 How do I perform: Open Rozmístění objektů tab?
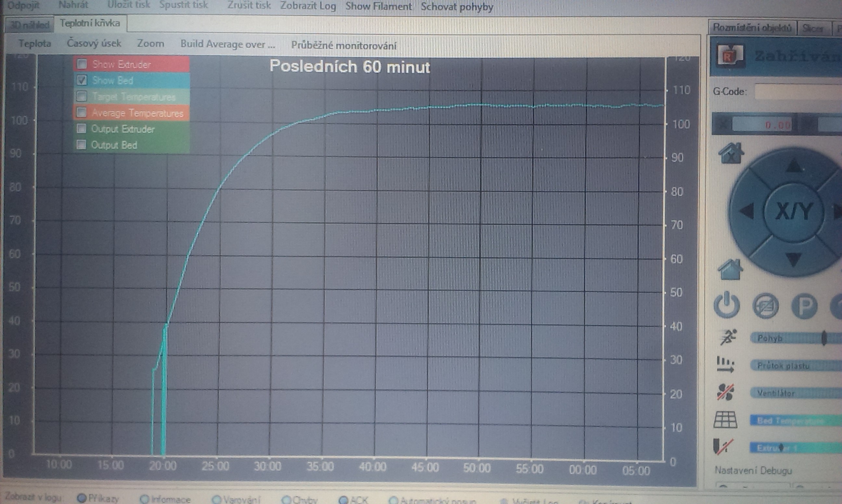click(x=752, y=28)
